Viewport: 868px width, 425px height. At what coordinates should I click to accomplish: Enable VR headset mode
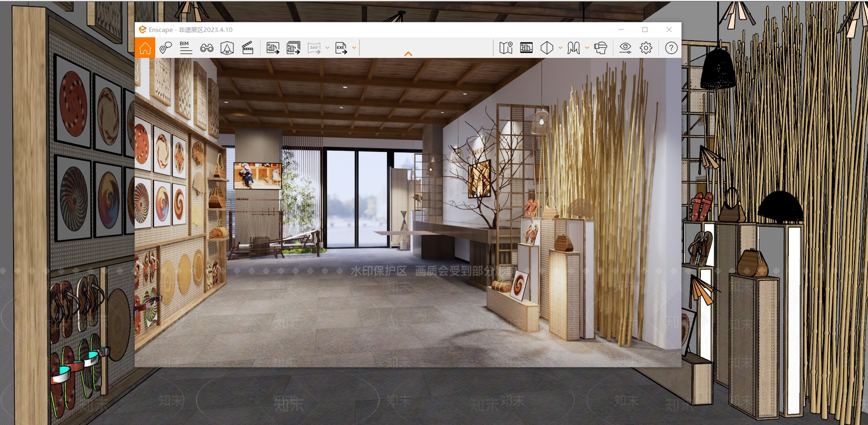pyautogui.click(x=600, y=48)
